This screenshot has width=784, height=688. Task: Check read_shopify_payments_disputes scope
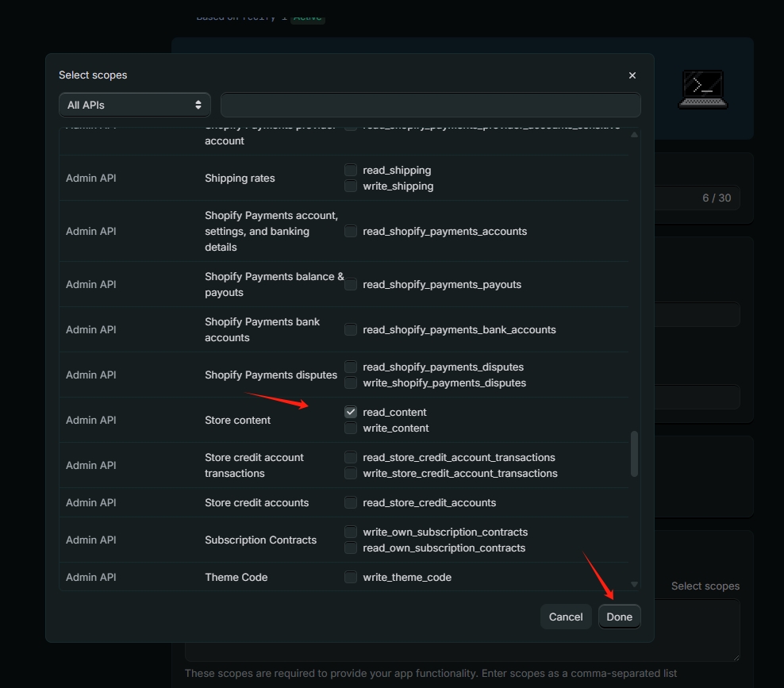[351, 367]
